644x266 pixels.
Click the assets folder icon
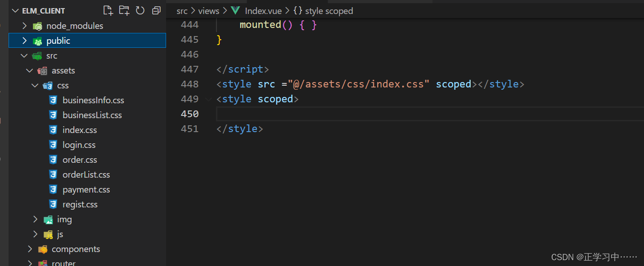[43, 71]
